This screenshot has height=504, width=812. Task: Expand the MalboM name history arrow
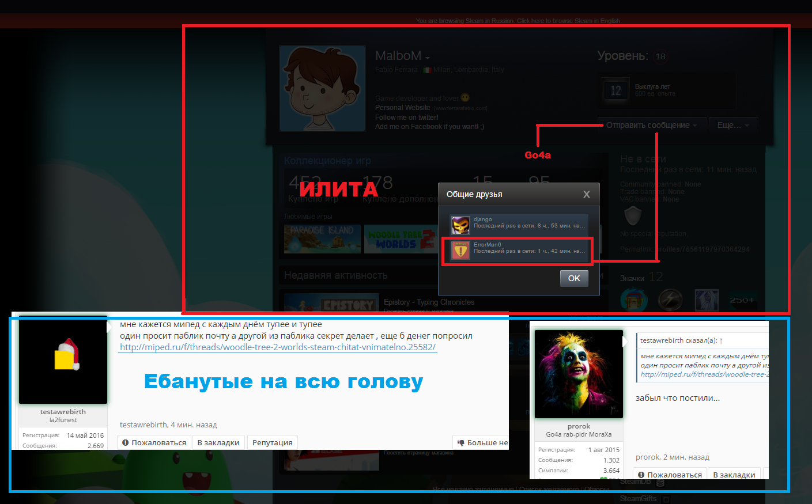pyautogui.click(x=428, y=58)
